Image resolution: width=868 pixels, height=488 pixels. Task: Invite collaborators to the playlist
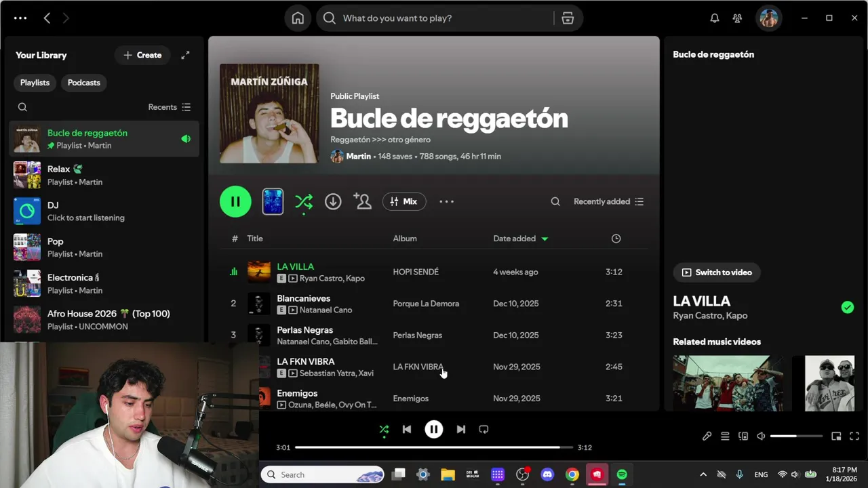[x=362, y=201]
